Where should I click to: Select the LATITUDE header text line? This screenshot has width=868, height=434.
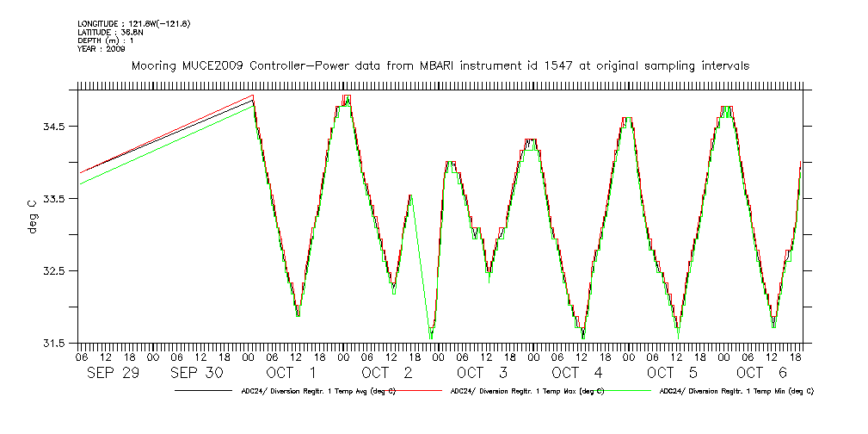coord(109,32)
